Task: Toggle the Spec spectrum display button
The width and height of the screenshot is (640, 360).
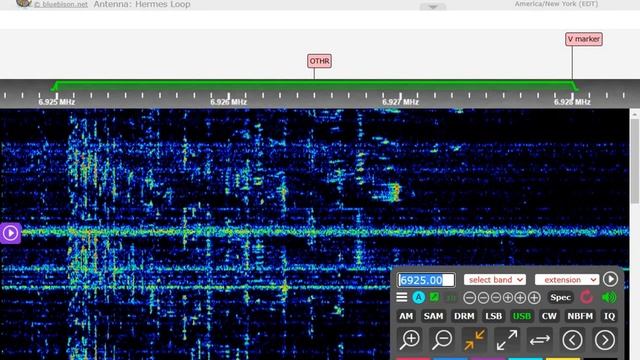Action: click(560, 298)
